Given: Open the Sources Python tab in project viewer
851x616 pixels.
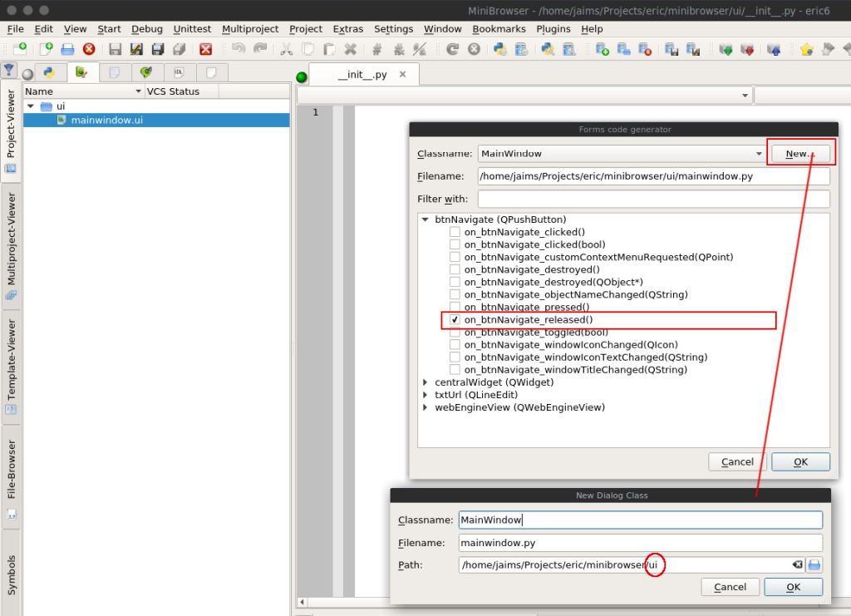Looking at the screenshot, I should 49,72.
